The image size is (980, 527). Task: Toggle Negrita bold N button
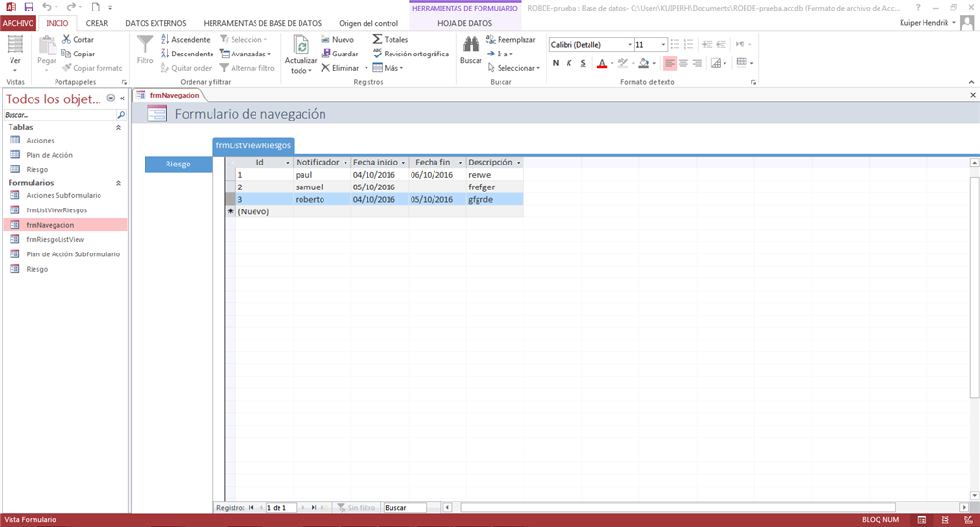click(556, 63)
